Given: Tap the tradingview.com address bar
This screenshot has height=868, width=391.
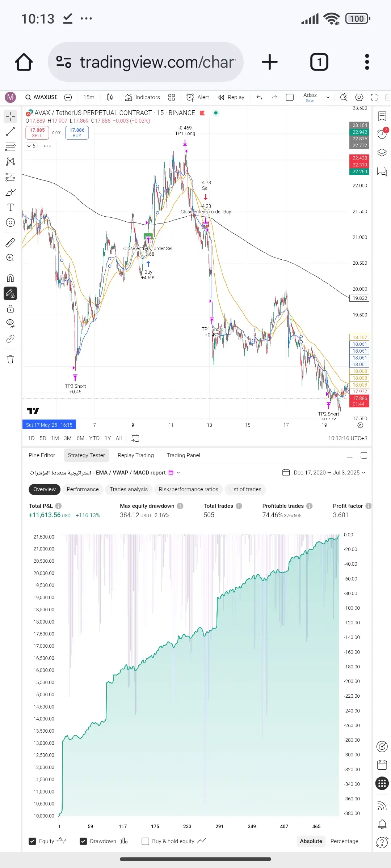Looking at the screenshot, I should (x=146, y=62).
